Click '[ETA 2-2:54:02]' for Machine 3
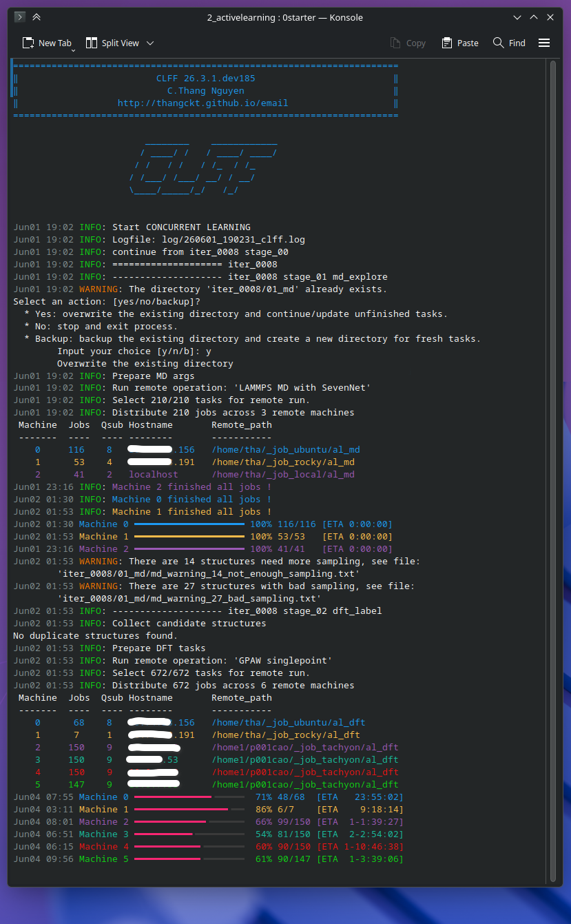571x924 pixels. point(360,834)
